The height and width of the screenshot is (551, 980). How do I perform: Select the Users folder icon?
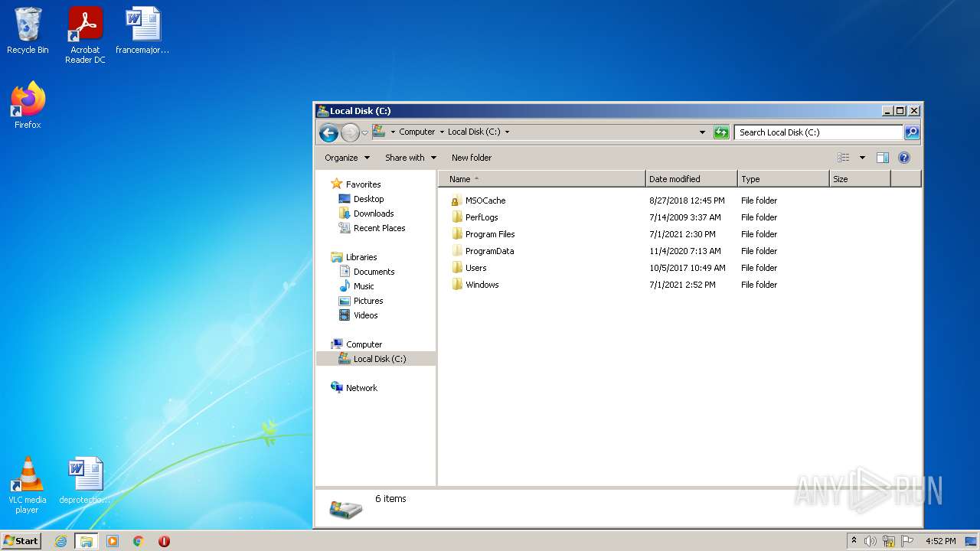coord(457,268)
